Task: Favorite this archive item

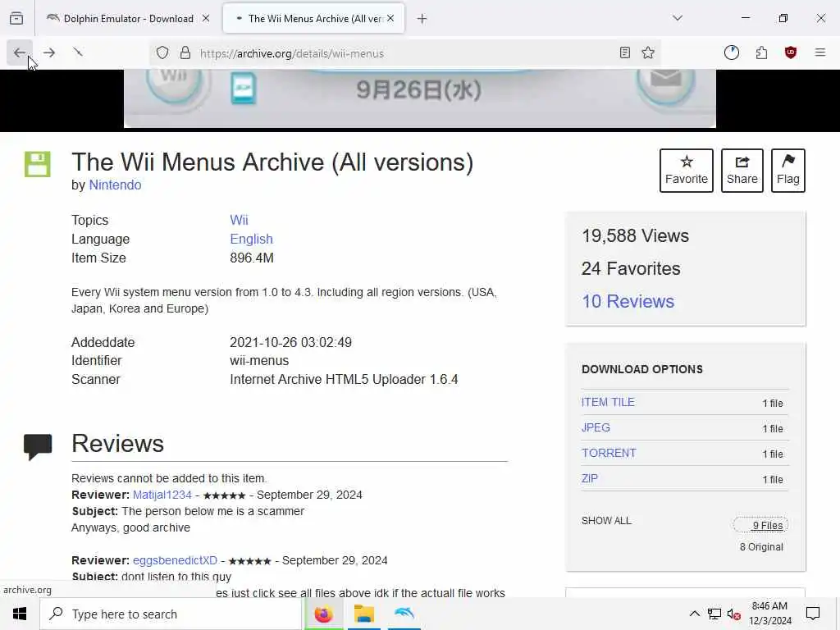Action: (687, 171)
